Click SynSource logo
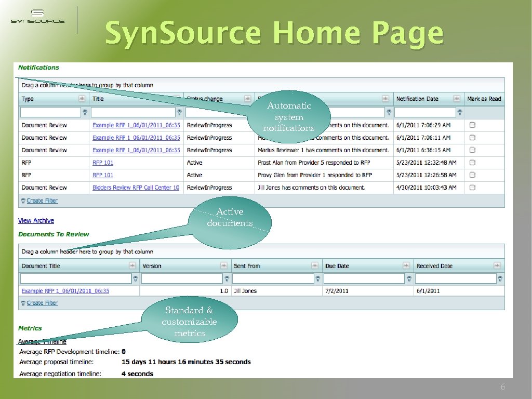This screenshot has width=532, height=399. pos(37,17)
